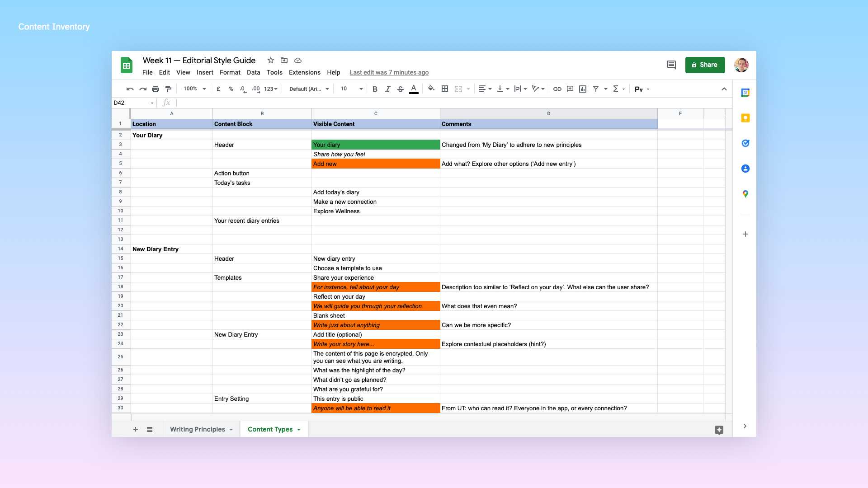This screenshot has width=868, height=488.
Task: Click the green Share button
Action: coord(705,65)
